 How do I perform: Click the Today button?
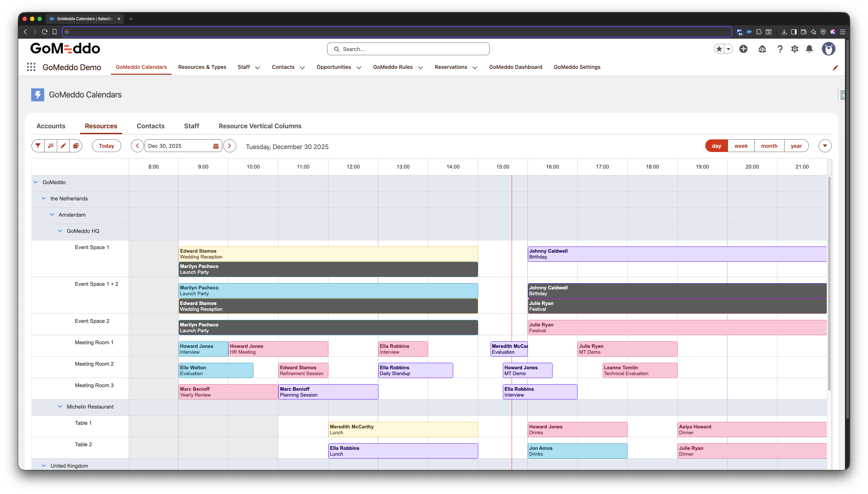(106, 146)
